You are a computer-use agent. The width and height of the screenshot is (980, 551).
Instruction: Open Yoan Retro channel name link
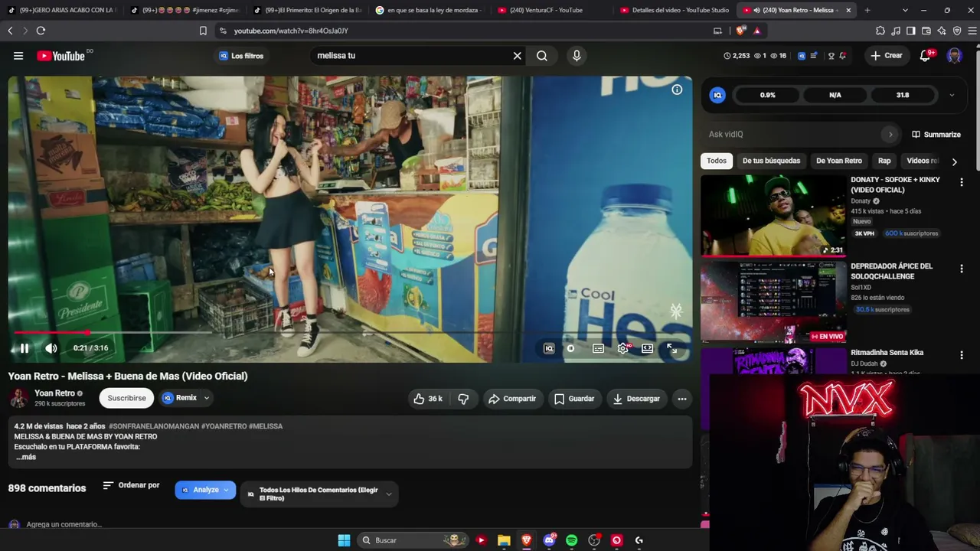click(54, 393)
